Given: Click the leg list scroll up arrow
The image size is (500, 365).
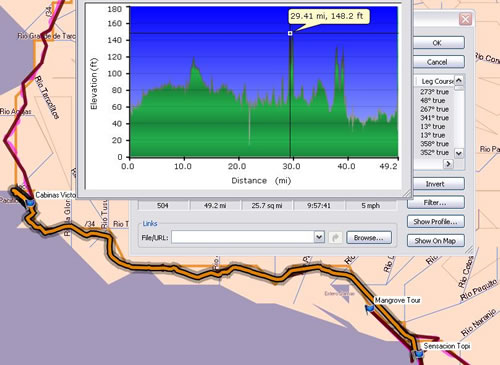Looking at the screenshot, I should 459,80.
